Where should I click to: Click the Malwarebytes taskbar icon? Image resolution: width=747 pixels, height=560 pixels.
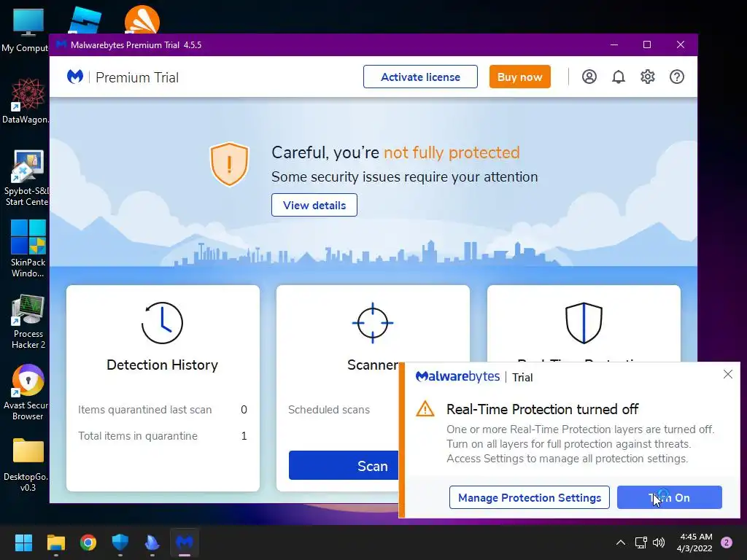pyautogui.click(x=185, y=542)
